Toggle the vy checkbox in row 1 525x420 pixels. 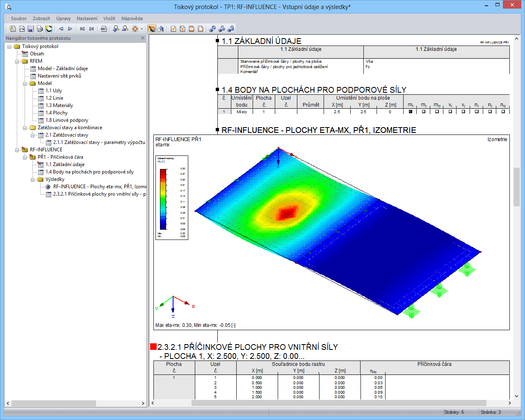(x=463, y=112)
